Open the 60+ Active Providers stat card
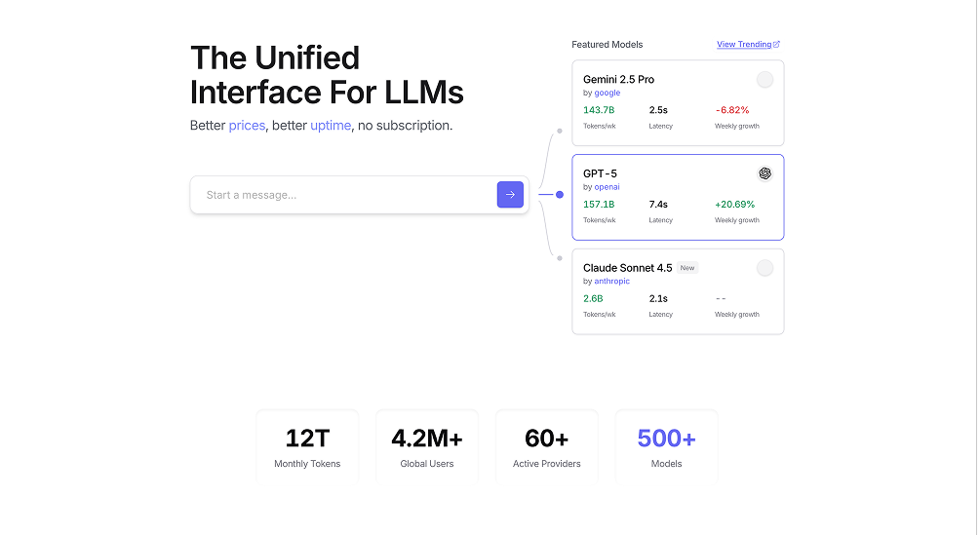 (546, 446)
